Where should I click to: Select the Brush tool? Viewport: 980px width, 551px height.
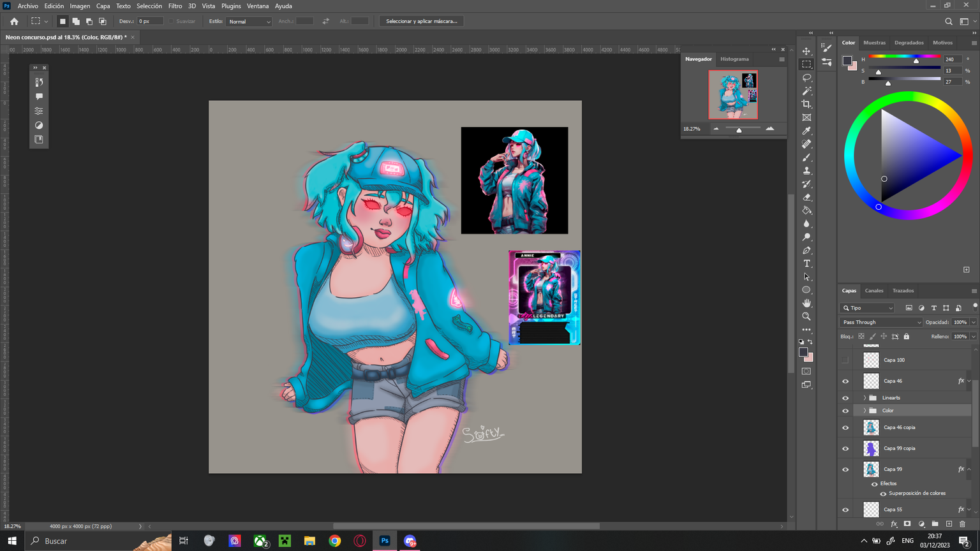[x=806, y=158]
